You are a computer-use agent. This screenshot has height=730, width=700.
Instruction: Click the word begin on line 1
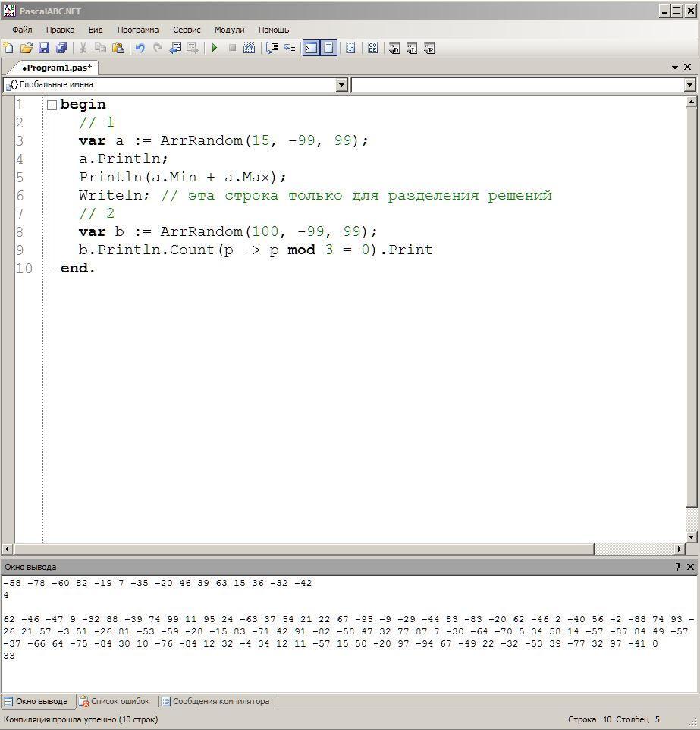click(83, 104)
